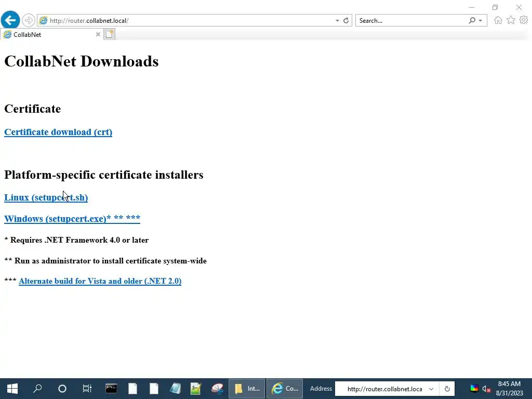Expand the taskbar Address dropdown
Screen dimensions: 532x399
[431, 389]
